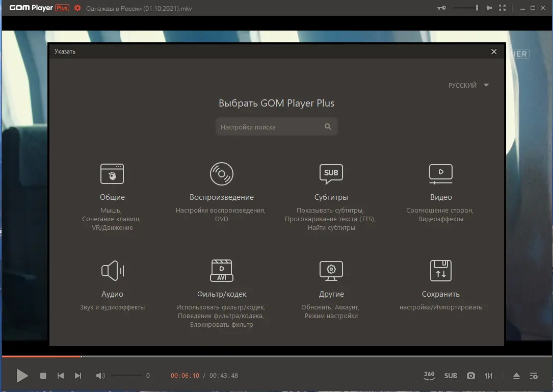Select the Аудио category label
The image size is (553, 392).
pyautogui.click(x=112, y=294)
